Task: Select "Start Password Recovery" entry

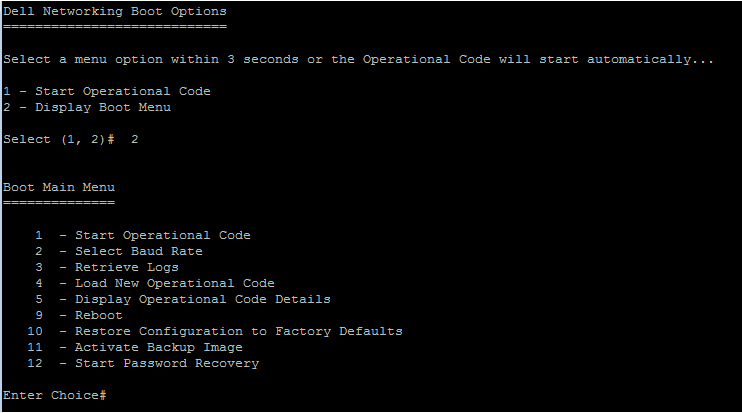Action: click(166, 363)
